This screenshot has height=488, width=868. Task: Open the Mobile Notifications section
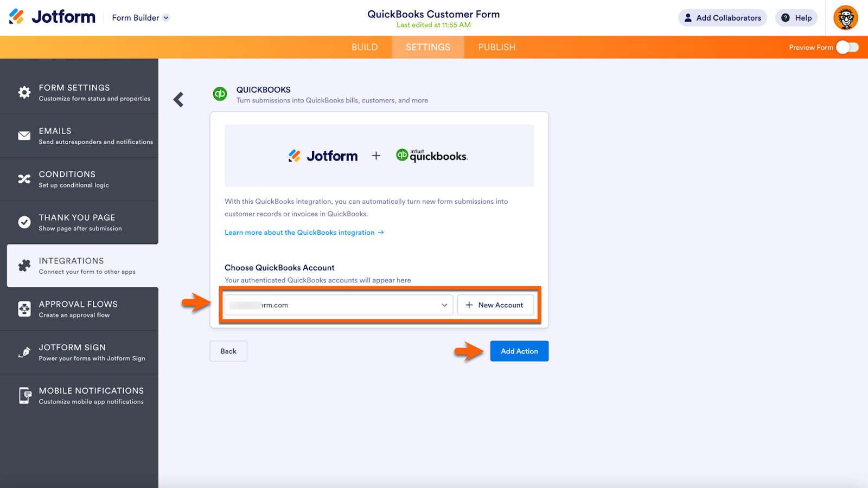coord(79,396)
